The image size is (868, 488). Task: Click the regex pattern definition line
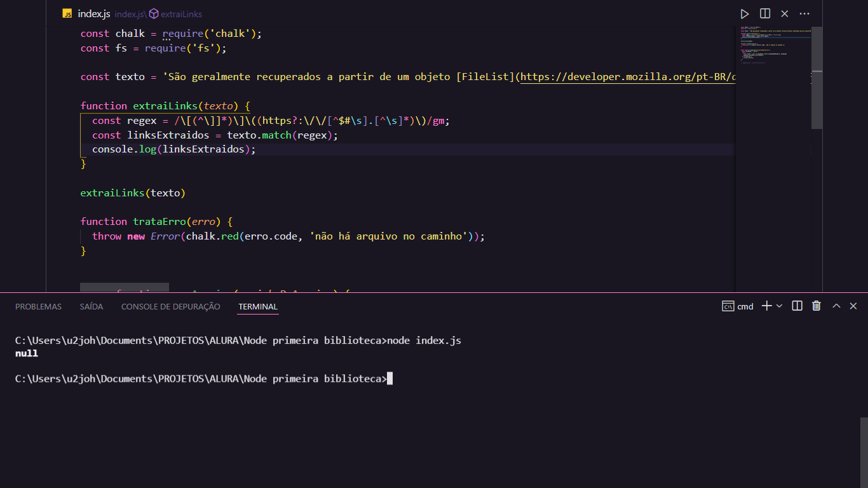tap(271, 121)
